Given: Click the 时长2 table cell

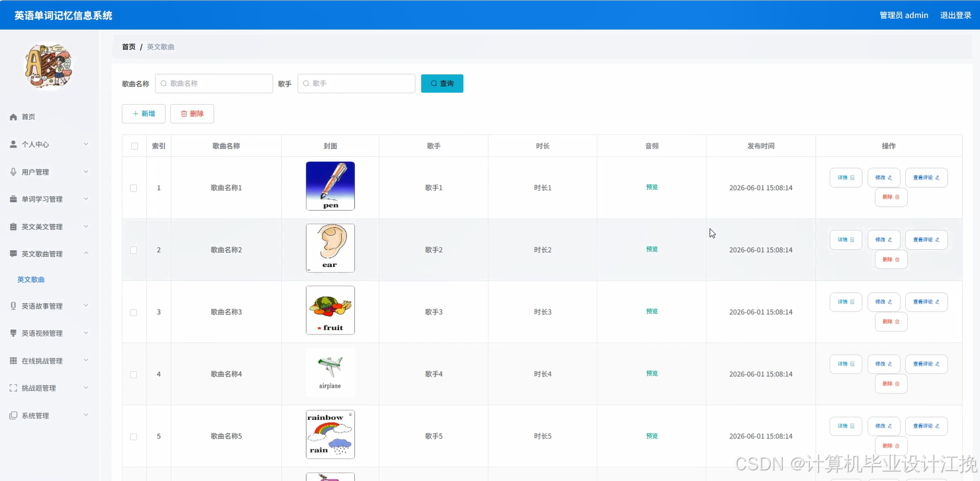Looking at the screenshot, I should (542, 250).
